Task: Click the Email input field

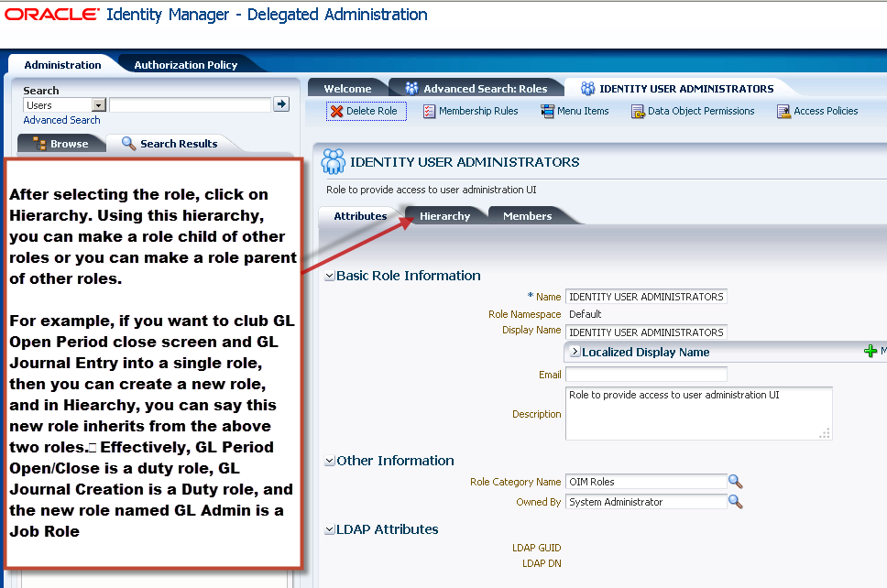Action: click(x=646, y=375)
